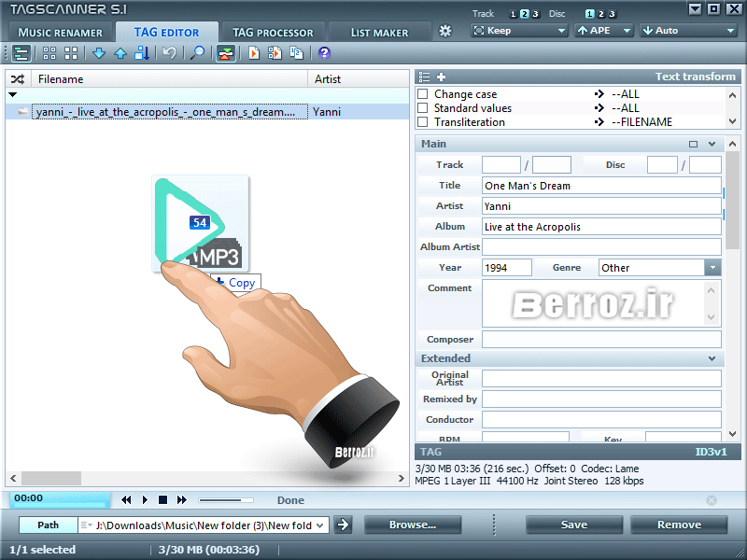Move selected file up with blue arrow
Viewport: 747px width, 560px height.
[x=120, y=53]
